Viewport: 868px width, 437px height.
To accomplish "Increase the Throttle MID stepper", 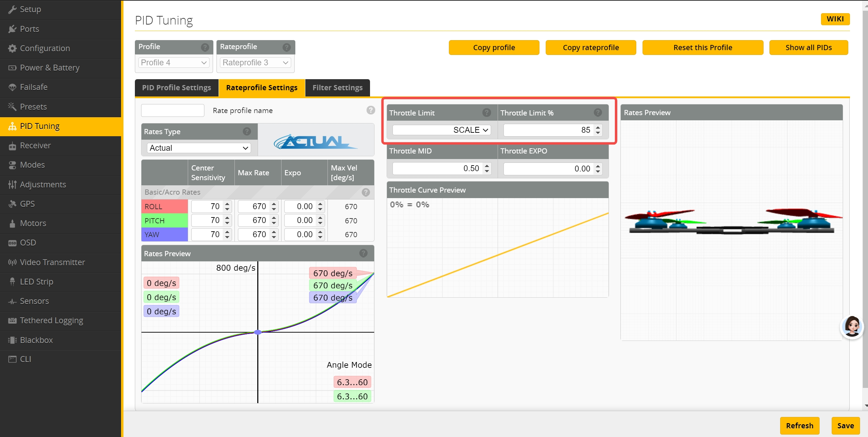I will 487,166.
